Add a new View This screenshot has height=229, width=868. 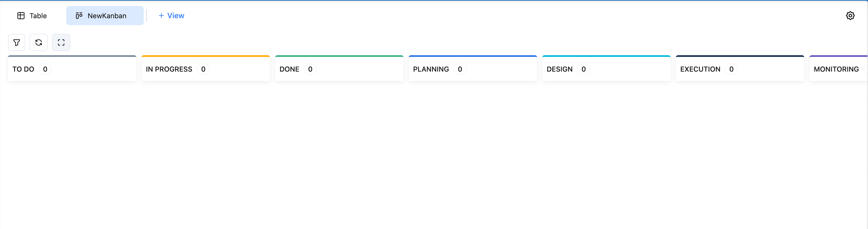(x=175, y=16)
